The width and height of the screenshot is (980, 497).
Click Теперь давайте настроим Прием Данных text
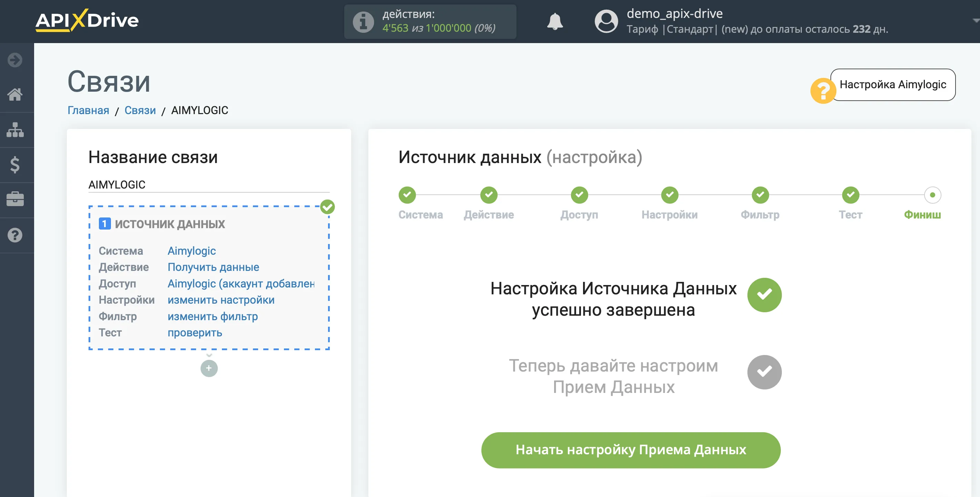(613, 376)
